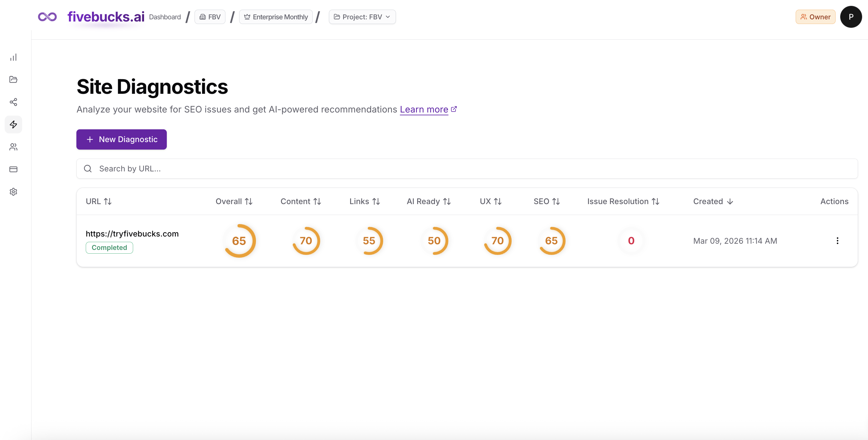Open the Learn more link
Screen dimensions: 868x440
(424, 109)
